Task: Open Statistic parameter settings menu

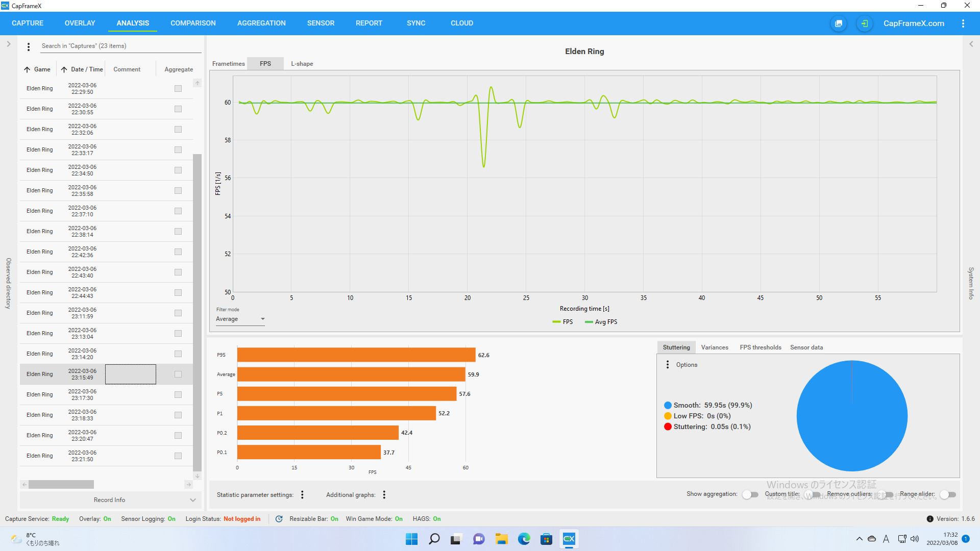Action: pyautogui.click(x=302, y=494)
